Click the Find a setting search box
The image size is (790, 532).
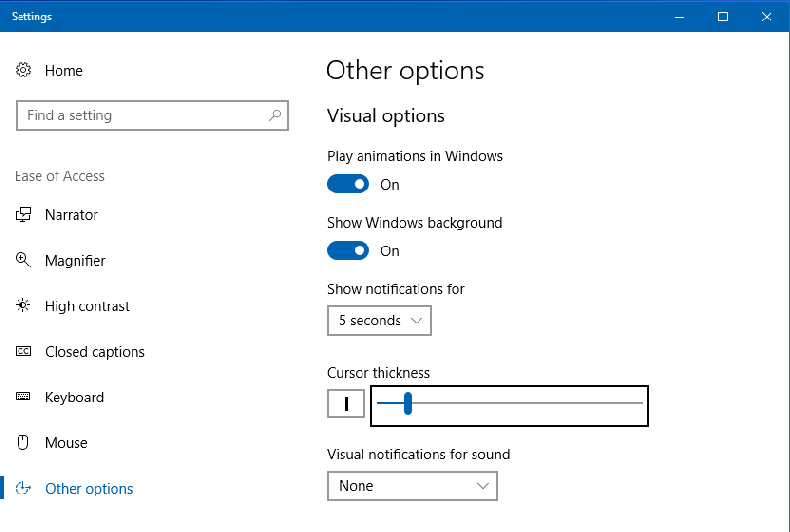[x=143, y=115]
